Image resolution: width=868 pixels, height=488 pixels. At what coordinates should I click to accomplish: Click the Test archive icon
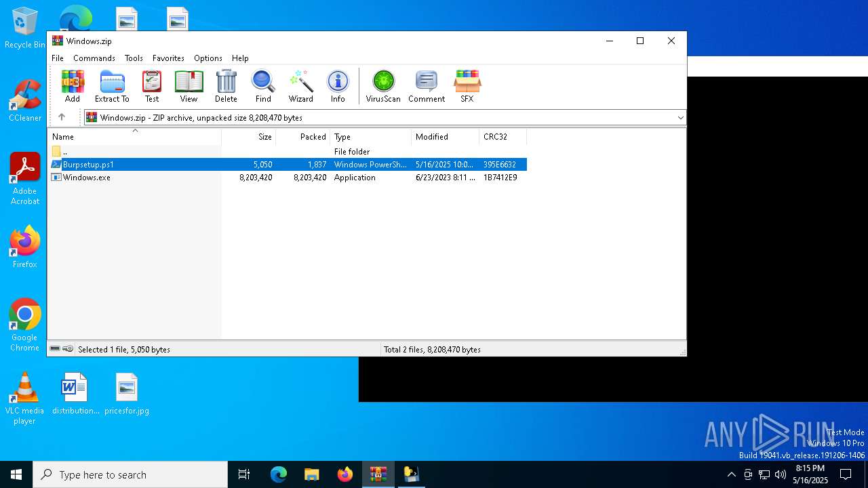click(152, 86)
